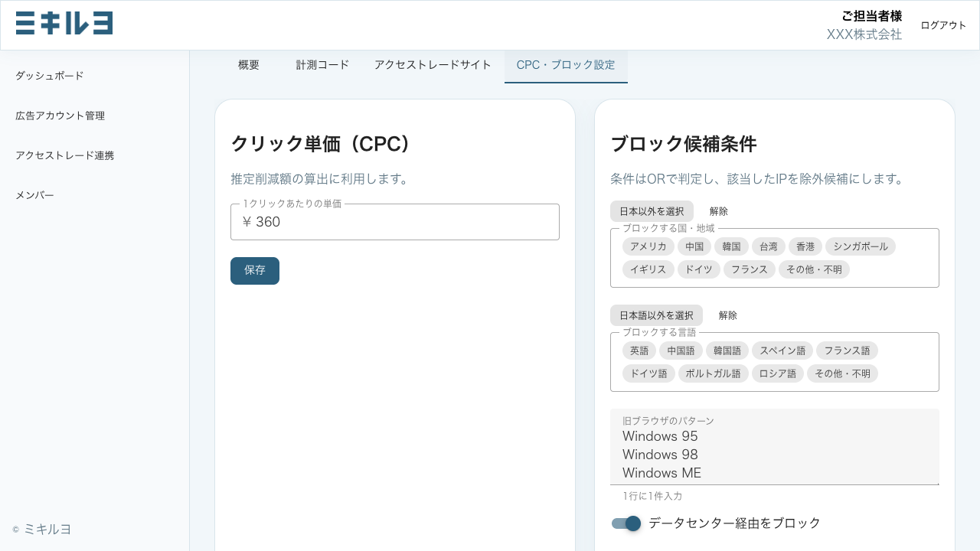The width and height of the screenshot is (980, 551).
Task: Choose the フランス語 language chip
Action: (x=846, y=350)
